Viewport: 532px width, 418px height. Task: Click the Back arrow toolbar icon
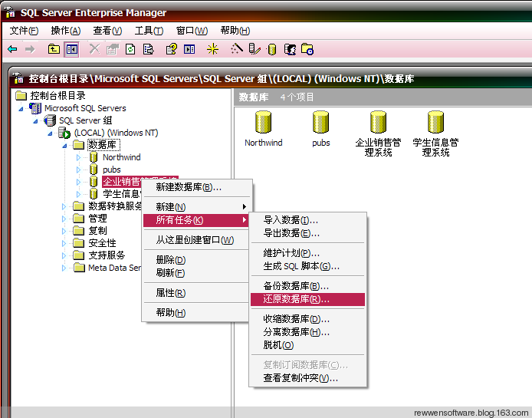pyautogui.click(x=12, y=50)
